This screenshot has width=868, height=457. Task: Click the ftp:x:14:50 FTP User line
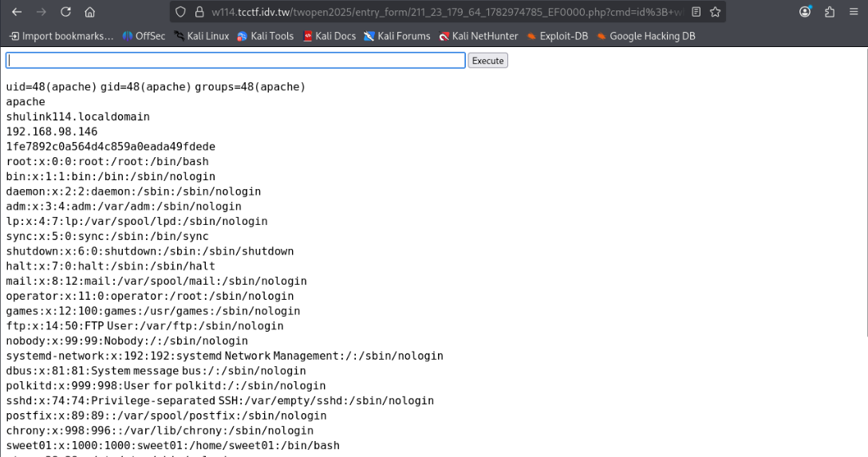[x=144, y=326]
